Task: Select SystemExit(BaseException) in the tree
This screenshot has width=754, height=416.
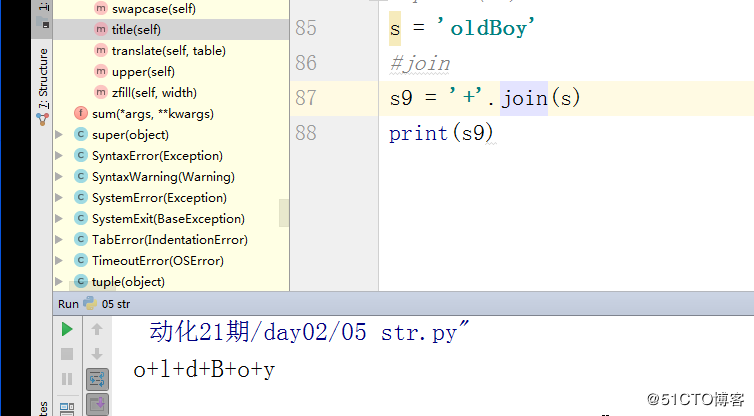Action: (x=168, y=219)
